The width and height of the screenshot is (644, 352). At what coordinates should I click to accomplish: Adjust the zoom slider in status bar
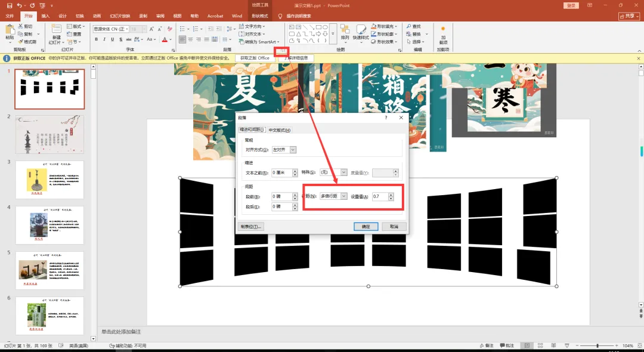click(x=597, y=345)
